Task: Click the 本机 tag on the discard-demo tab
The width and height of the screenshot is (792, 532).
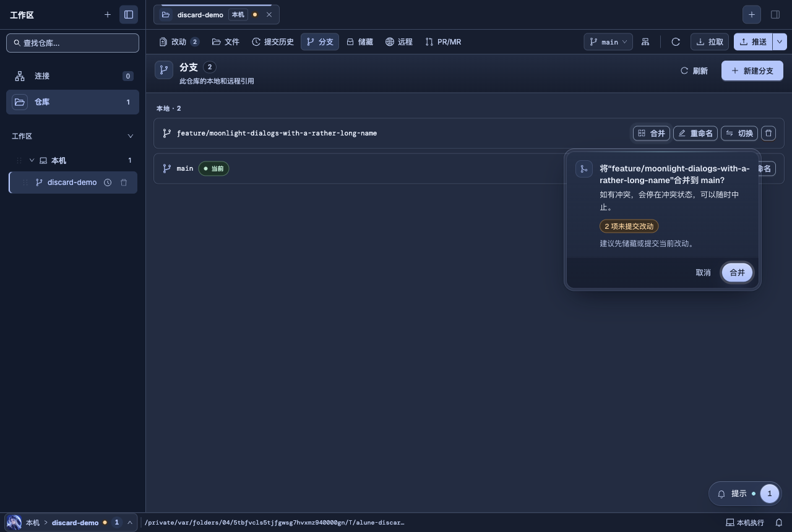Action: click(x=238, y=14)
